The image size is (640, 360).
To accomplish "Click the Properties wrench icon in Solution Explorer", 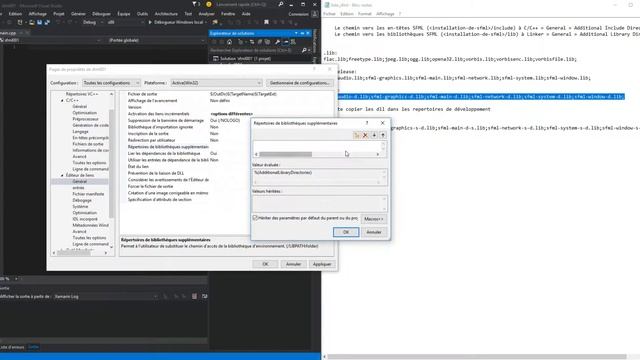I will point(277,42).
